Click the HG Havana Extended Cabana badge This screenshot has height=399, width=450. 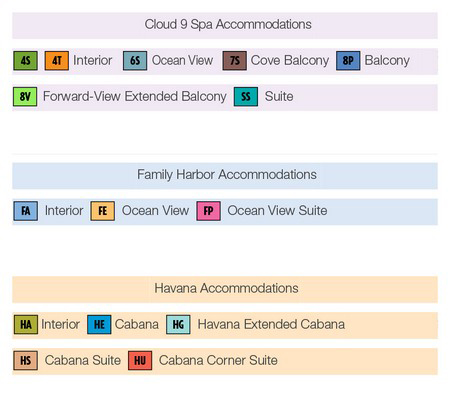coord(178,324)
